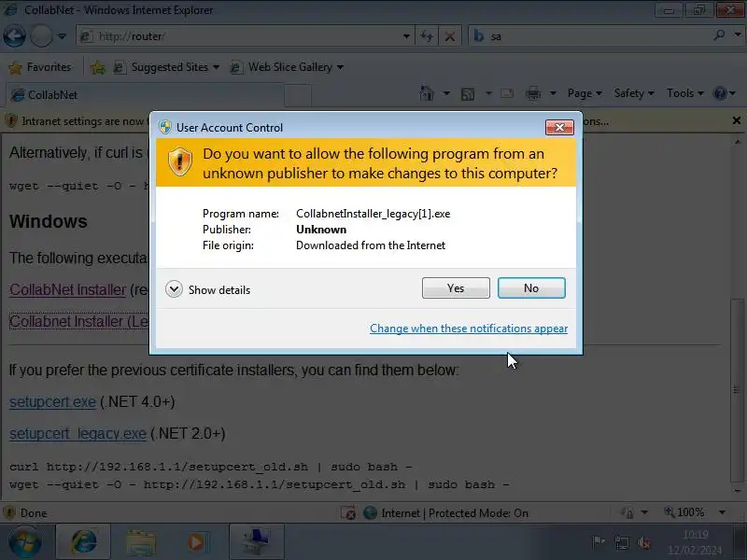Click the UAC shield warning icon

[x=179, y=161]
